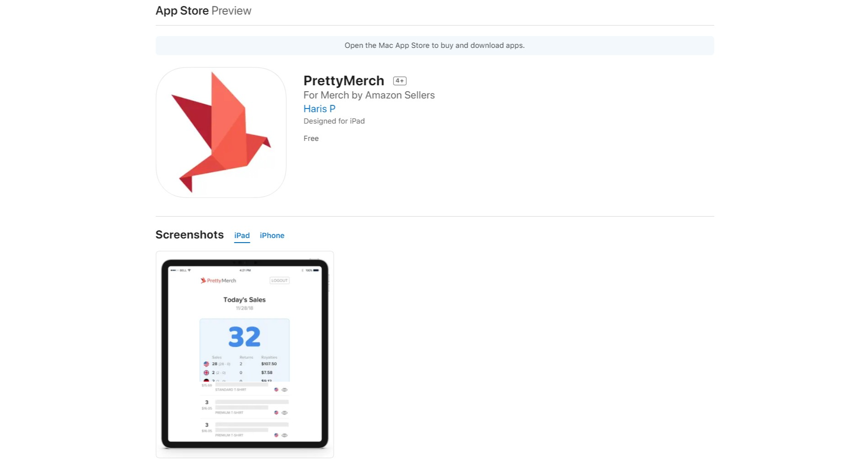
Task: Click the 4+ age rating badge
Action: (400, 81)
